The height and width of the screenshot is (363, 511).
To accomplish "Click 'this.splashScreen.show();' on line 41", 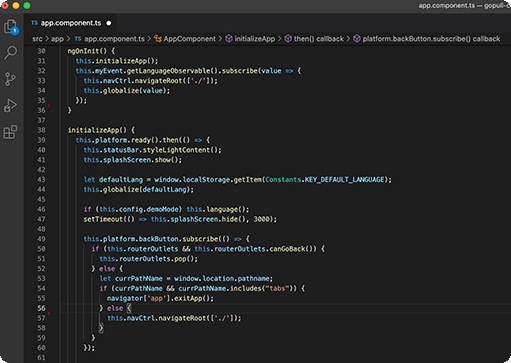I will click(133, 160).
